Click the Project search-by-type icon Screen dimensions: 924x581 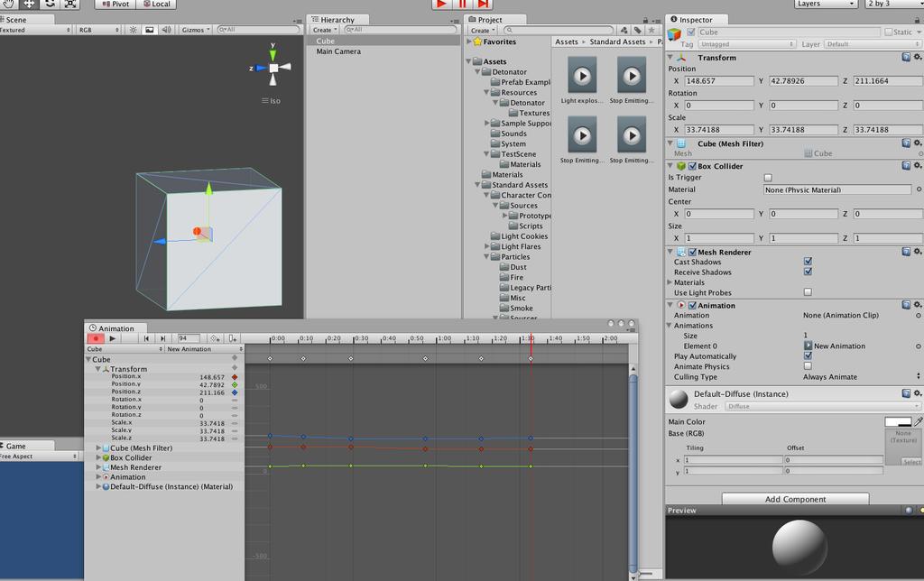[x=624, y=30]
